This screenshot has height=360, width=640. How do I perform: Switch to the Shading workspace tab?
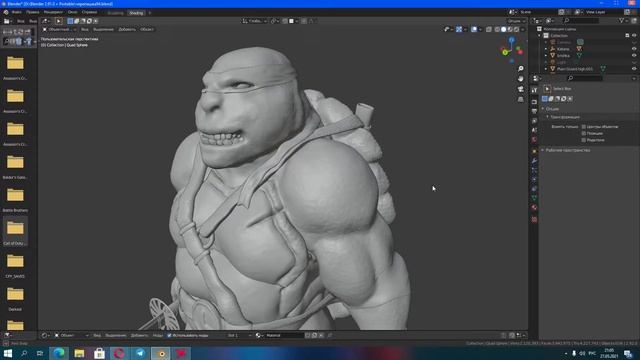pos(136,13)
